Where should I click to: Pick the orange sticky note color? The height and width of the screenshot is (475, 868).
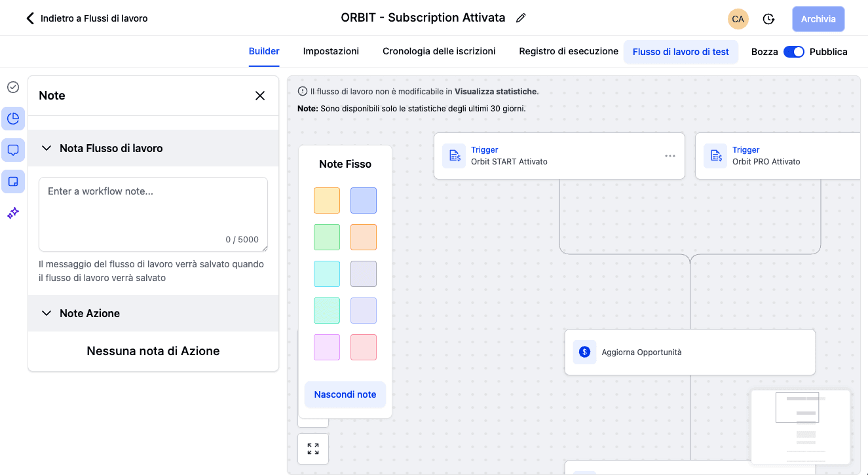click(364, 237)
